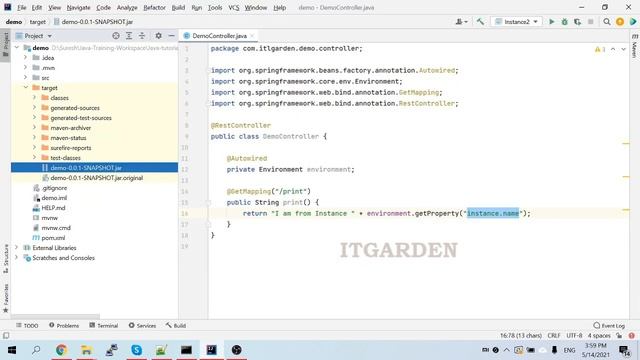Image resolution: width=640 pixels, height=360 pixels.
Task: Select mvnw.cmd file
Action: tap(52, 227)
